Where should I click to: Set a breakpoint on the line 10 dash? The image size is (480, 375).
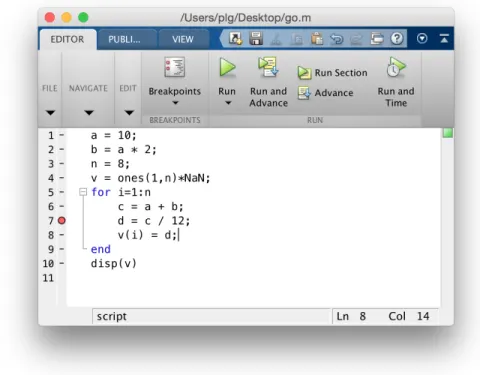(62, 263)
